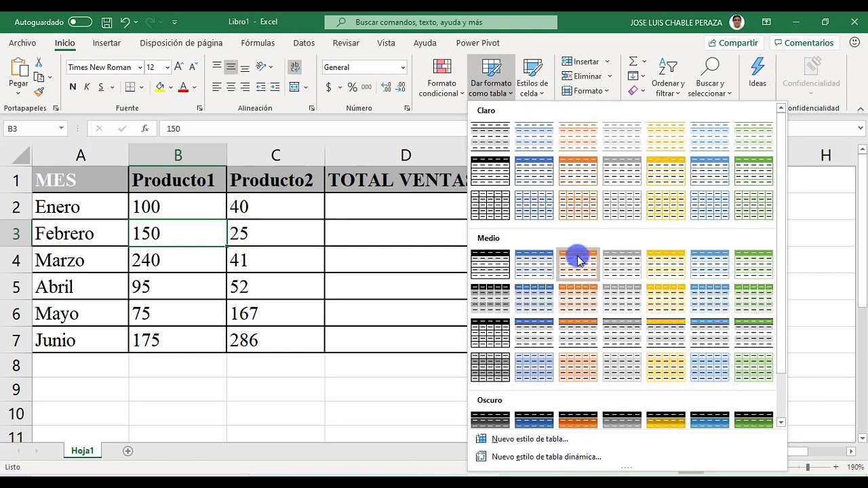Switch to the Fórmulas tab
This screenshot has width=868, height=488.
click(x=258, y=43)
